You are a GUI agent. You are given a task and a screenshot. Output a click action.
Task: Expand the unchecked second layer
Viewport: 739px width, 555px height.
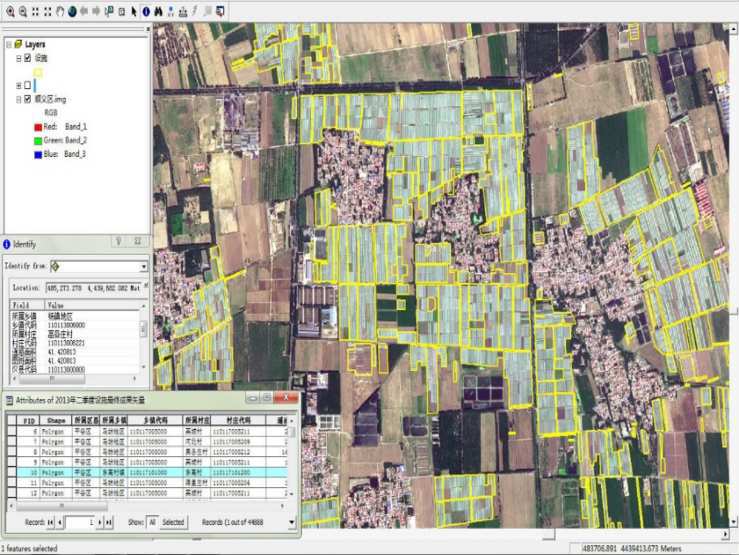coord(19,85)
